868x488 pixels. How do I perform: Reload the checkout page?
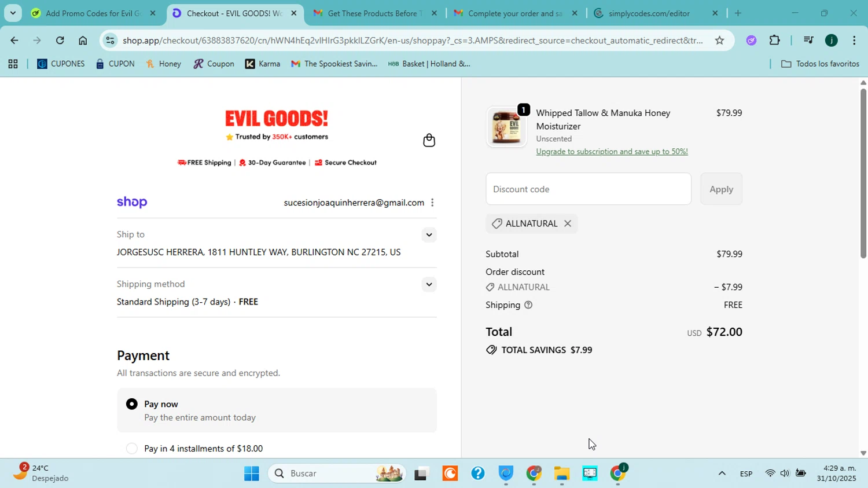(x=60, y=40)
